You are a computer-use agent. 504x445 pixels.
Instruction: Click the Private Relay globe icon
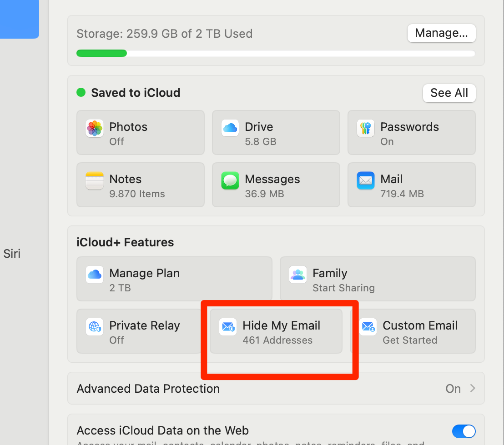pyautogui.click(x=95, y=327)
